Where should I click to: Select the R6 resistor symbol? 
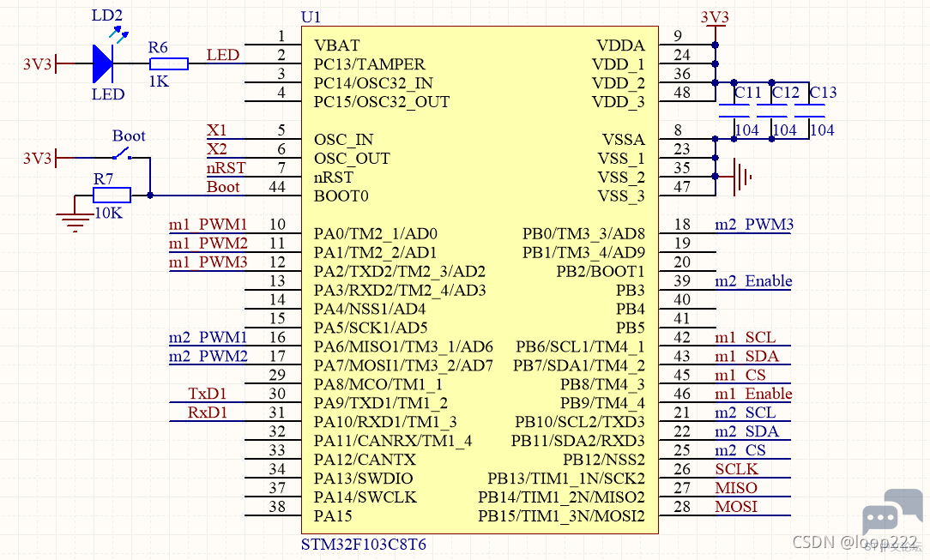(x=168, y=64)
